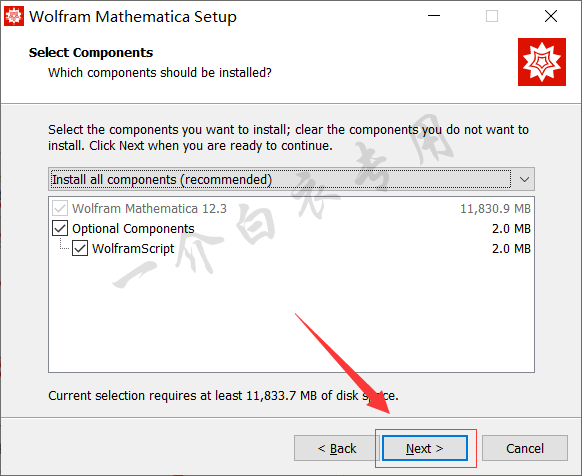
Task: Minimize the setup window
Action: (434, 16)
